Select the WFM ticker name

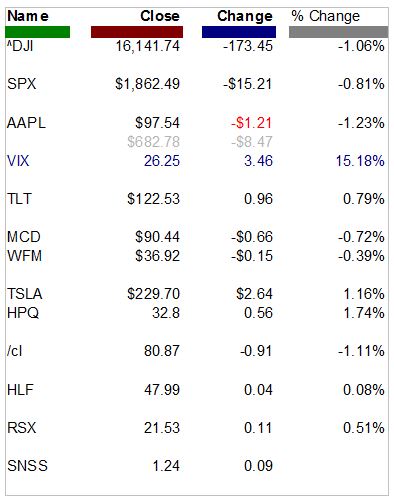click(x=24, y=256)
